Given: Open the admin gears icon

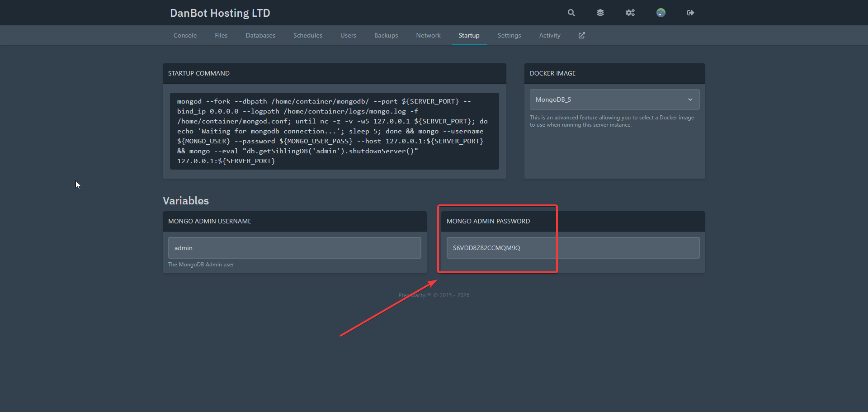Looking at the screenshot, I should tap(630, 13).
